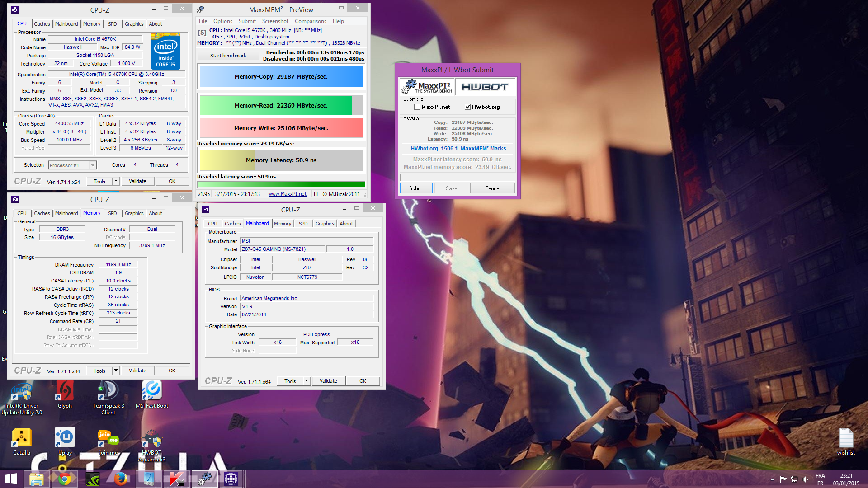The image size is (868, 488).
Task: Open the File menu in MaxxMEM
Action: [x=203, y=21]
